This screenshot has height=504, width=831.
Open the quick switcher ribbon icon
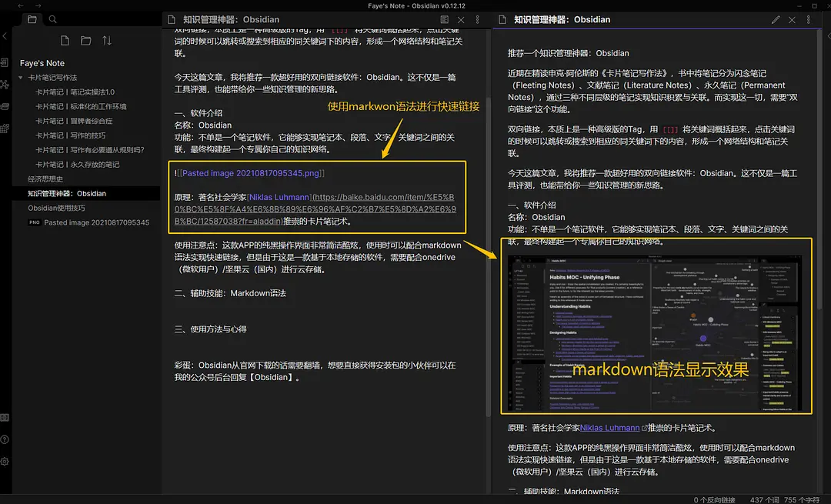pos(5,62)
